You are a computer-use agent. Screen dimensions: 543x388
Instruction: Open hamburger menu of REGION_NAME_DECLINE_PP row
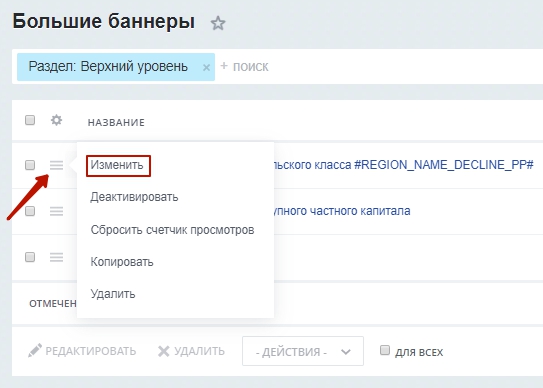click(56, 165)
